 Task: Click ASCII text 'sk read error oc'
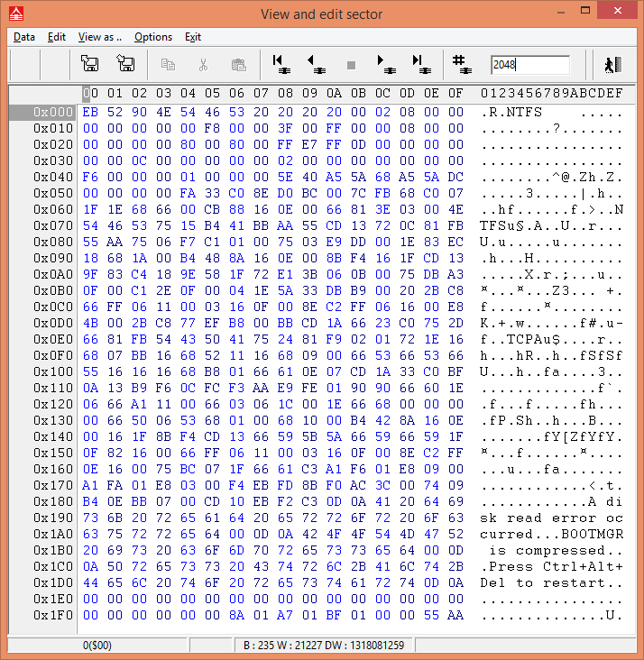click(x=551, y=518)
